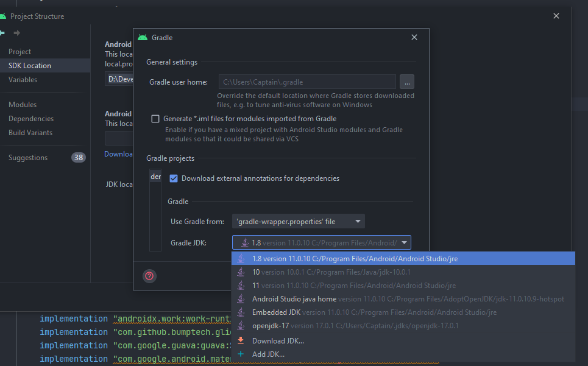The height and width of the screenshot is (366, 588).
Task: Click the back arrow in Project Structure
Action: 2,33
